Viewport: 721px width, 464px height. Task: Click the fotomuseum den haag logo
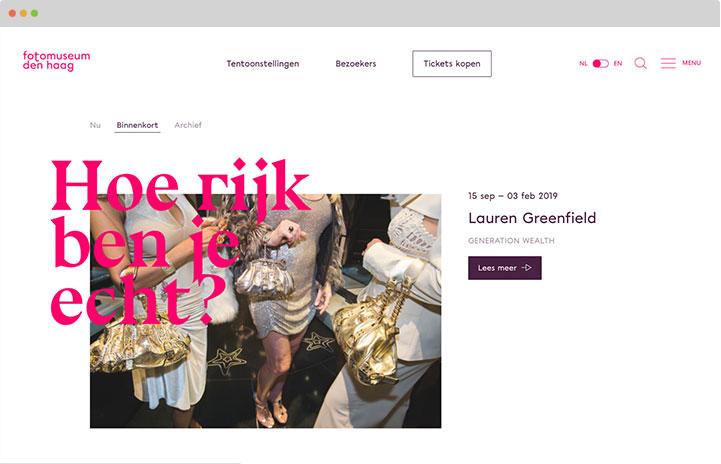[x=56, y=61]
